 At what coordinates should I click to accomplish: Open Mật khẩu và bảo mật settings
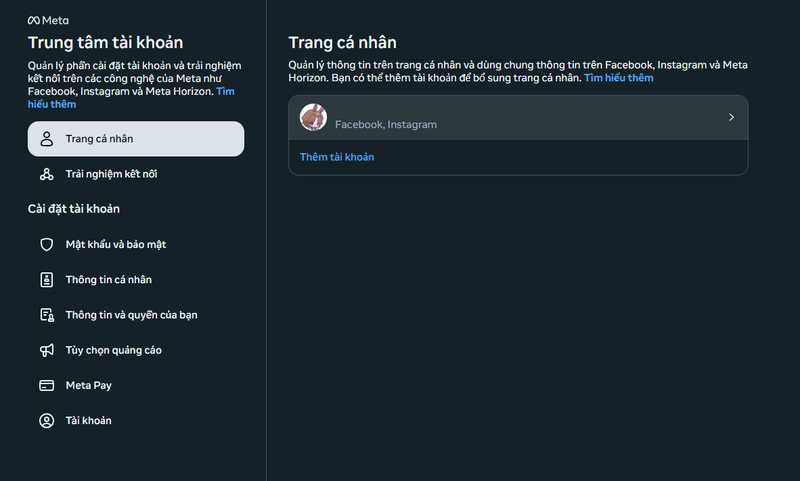coord(136,244)
